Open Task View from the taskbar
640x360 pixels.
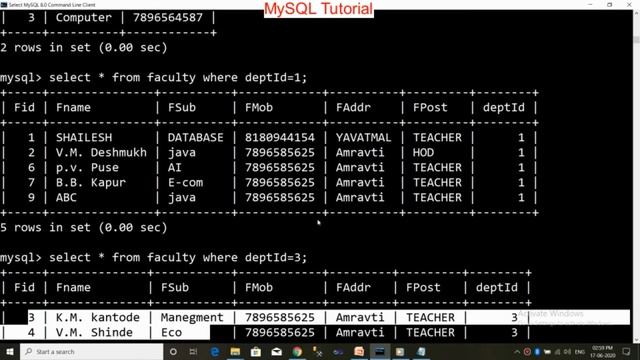pyautogui.click(x=193, y=351)
